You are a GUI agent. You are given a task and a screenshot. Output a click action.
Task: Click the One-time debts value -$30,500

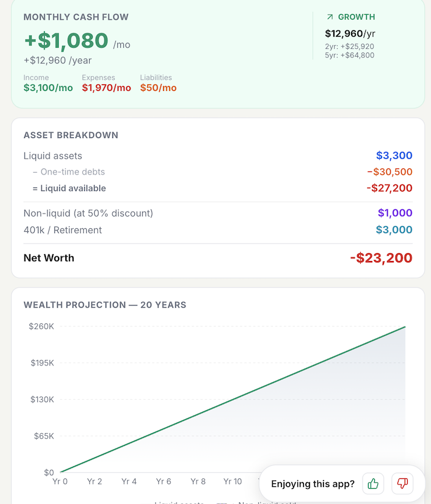(x=389, y=172)
